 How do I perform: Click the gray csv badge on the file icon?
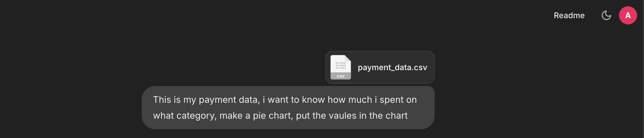click(x=340, y=76)
